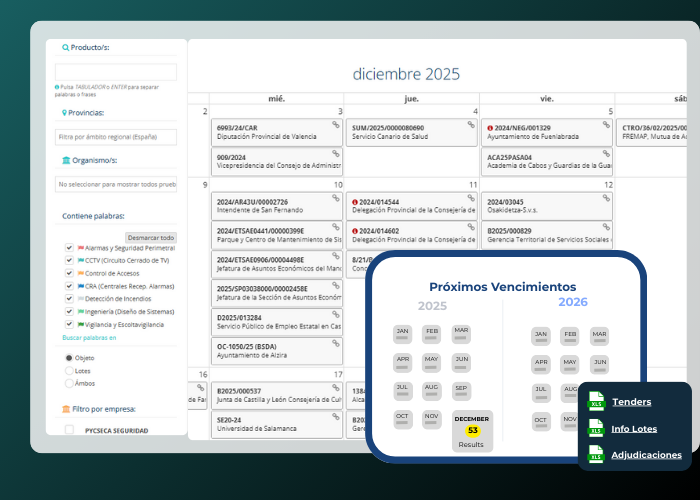Open the Tenders download link

pyautogui.click(x=631, y=402)
